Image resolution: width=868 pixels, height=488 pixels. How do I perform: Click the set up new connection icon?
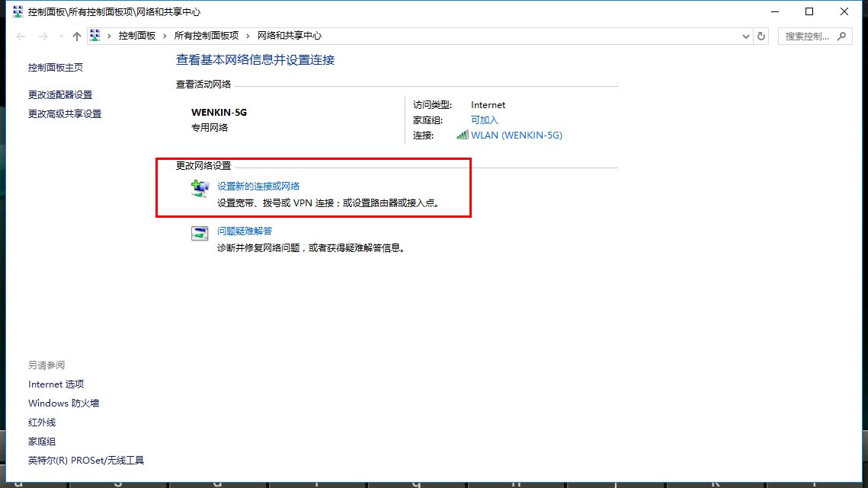coord(200,188)
